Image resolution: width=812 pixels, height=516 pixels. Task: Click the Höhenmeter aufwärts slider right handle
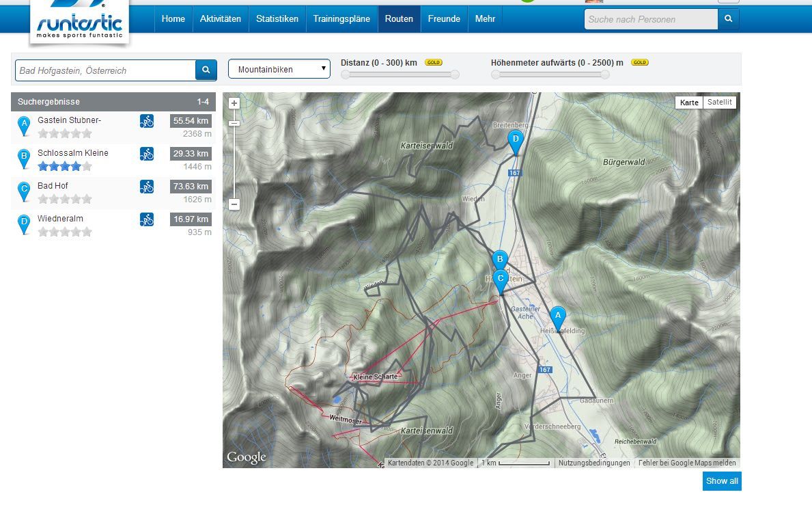(x=604, y=74)
